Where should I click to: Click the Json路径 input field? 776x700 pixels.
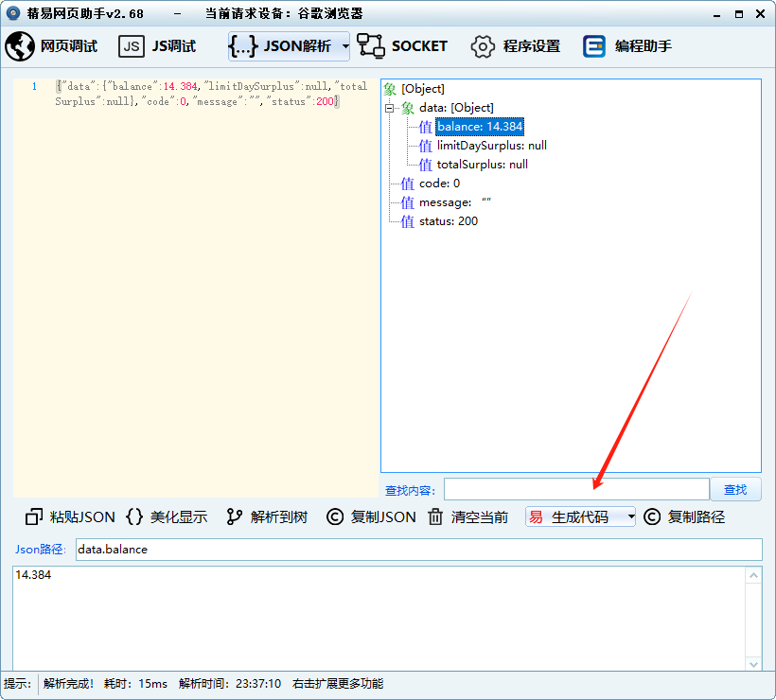click(x=417, y=550)
